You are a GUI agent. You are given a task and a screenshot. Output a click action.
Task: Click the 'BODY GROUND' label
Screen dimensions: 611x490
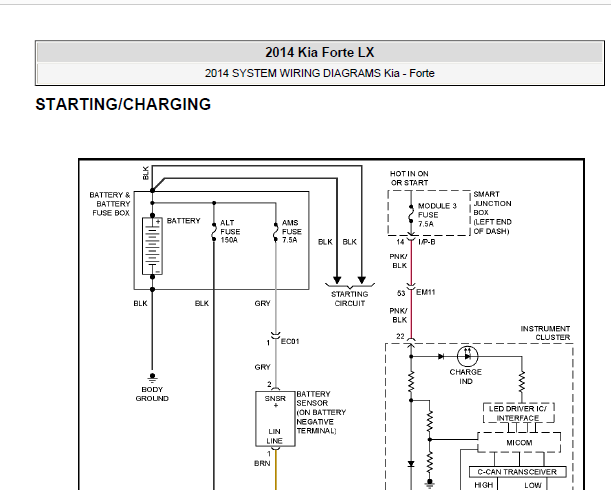[152, 394]
